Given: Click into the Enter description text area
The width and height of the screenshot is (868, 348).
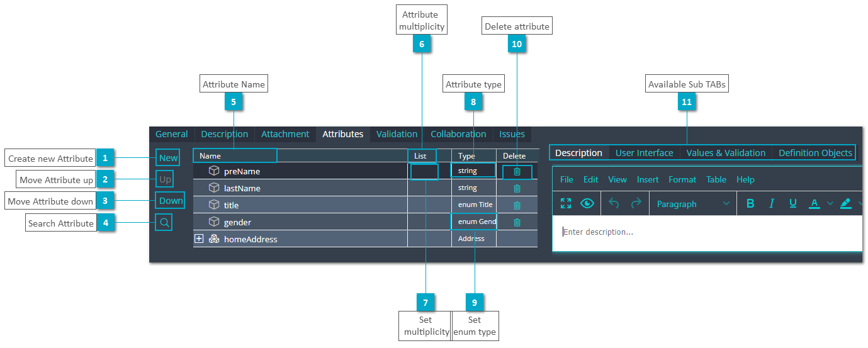Looking at the screenshot, I should click(707, 233).
